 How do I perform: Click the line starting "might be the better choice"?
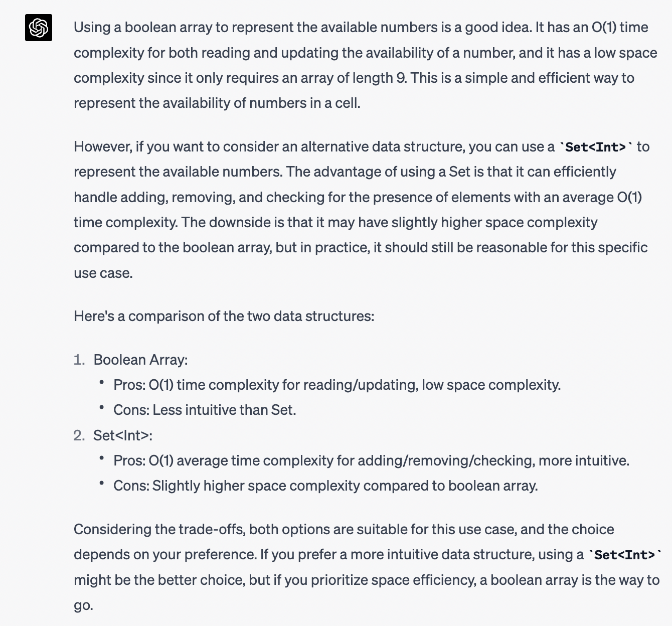[x=366, y=580]
